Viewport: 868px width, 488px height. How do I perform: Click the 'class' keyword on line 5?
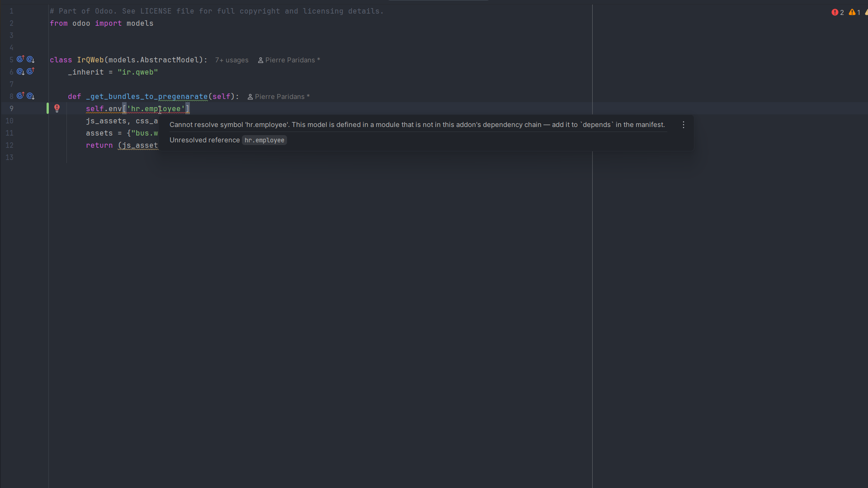(61, 60)
